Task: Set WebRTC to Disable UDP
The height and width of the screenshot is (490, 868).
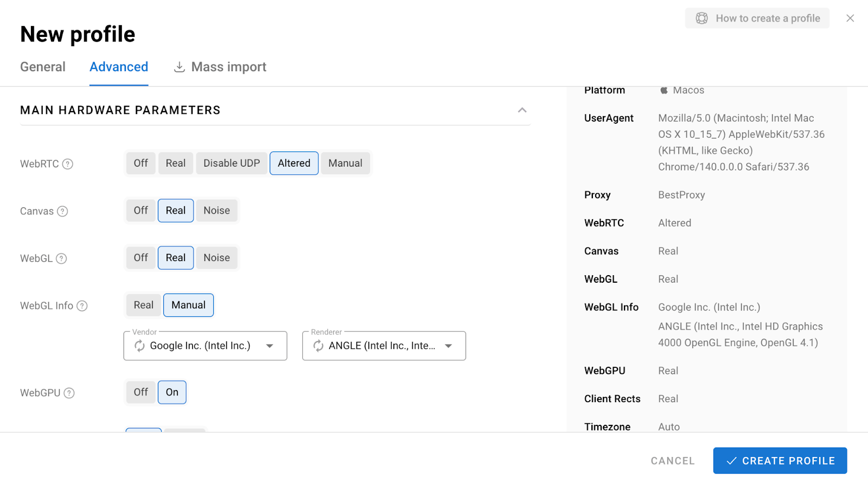Action: click(x=232, y=163)
